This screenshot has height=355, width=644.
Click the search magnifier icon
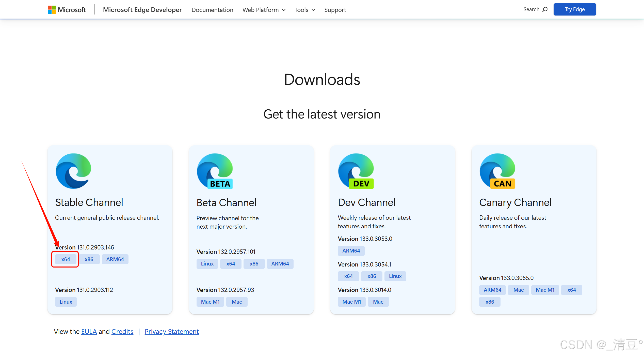[x=545, y=10]
